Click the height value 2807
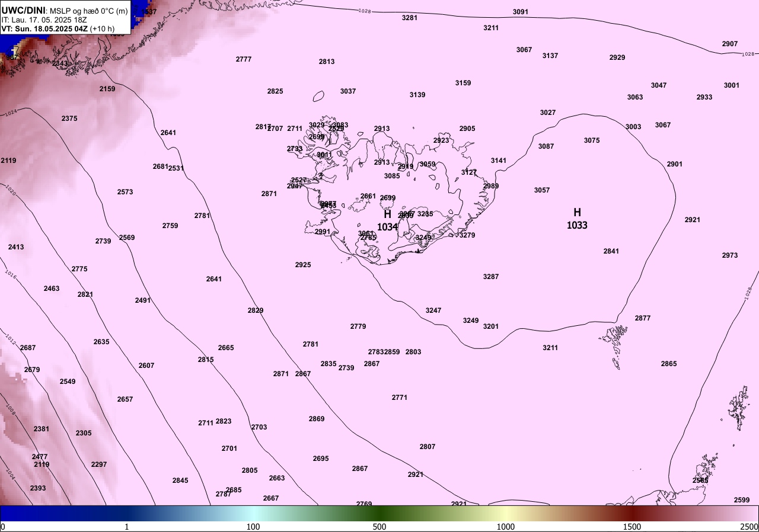Viewport: 759px width, 532px height. click(428, 447)
